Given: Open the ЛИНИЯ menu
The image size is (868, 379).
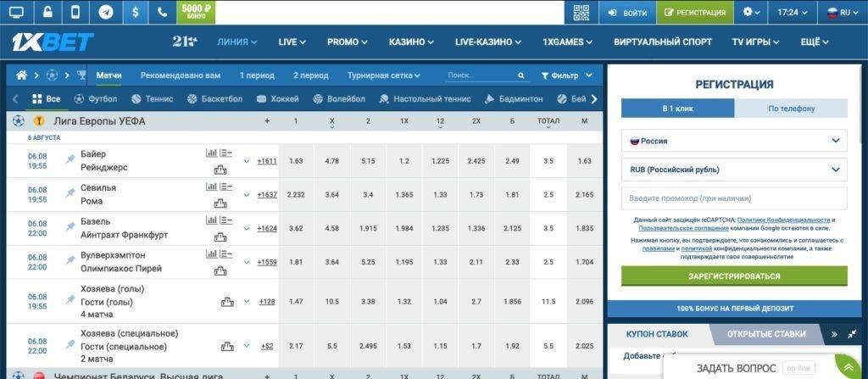Looking at the screenshot, I should 237,42.
